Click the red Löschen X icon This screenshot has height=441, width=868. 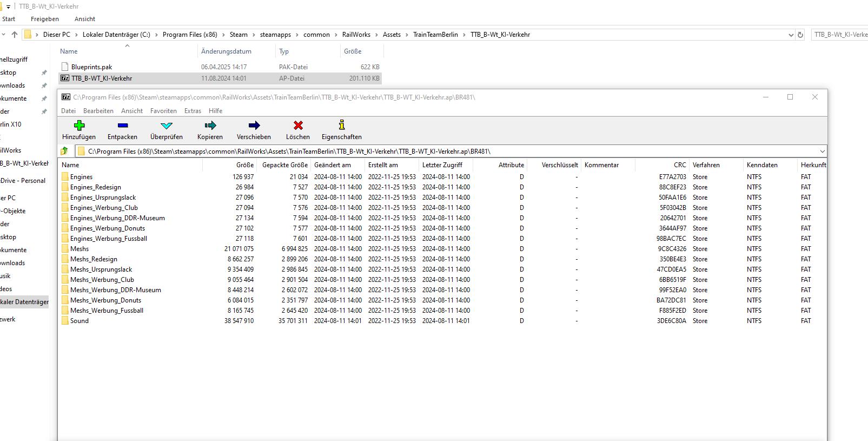coord(297,126)
